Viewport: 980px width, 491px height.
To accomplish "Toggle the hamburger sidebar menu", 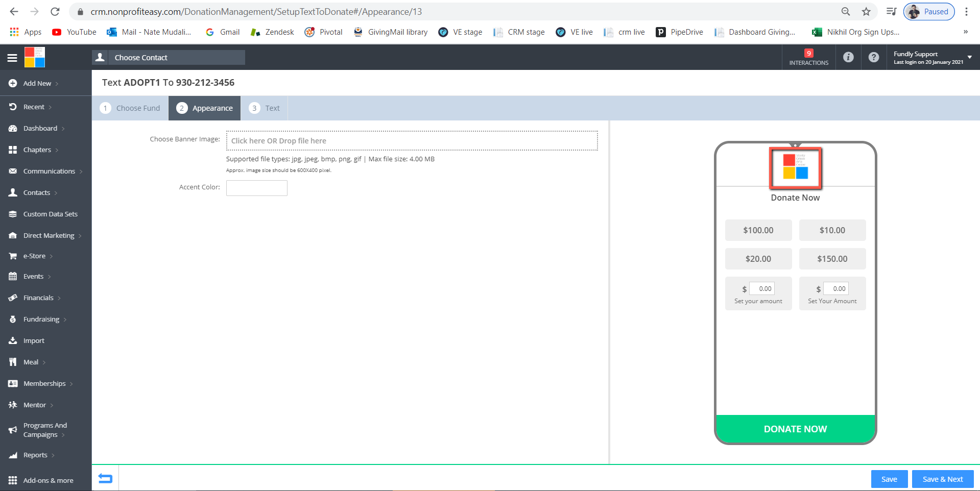I will 12,58.
